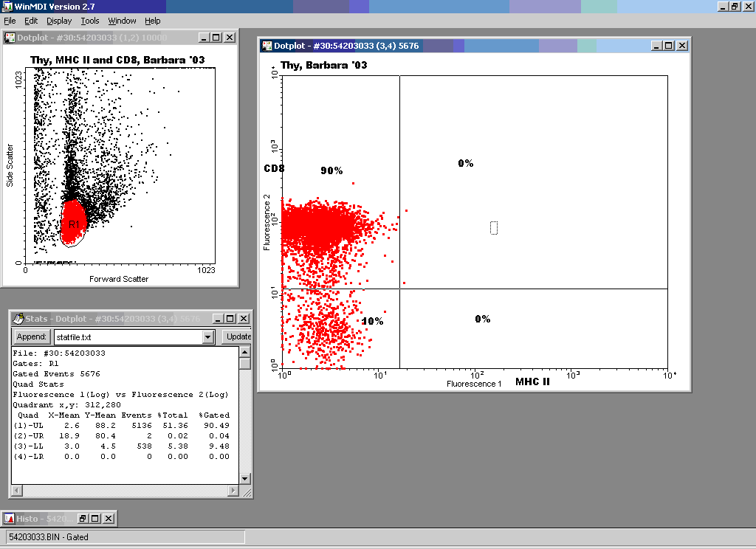Image resolution: width=756 pixels, height=549 pixels.
Task: Click the fluorescence Dotplot window's title icon
Action: click(267, 46)
